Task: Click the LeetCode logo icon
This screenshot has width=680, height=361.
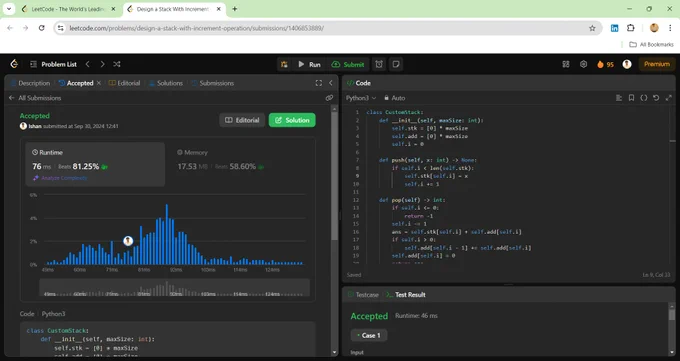Action: pos(14,64)
